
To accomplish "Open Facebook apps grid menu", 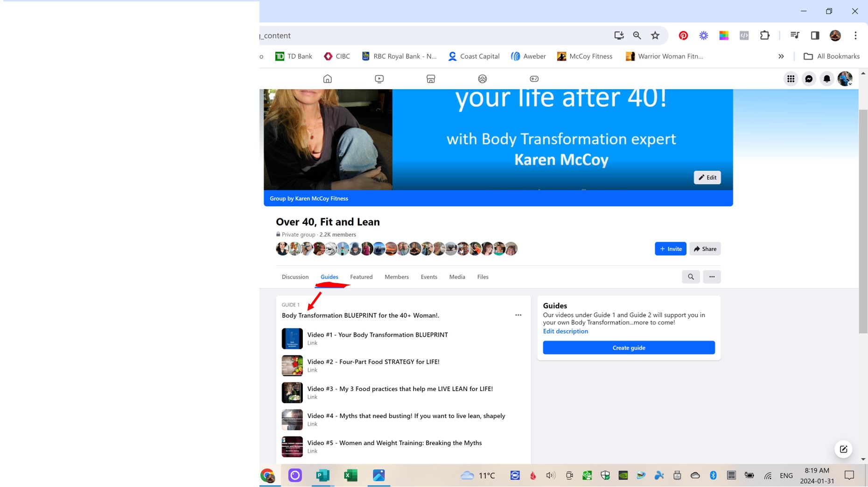I will [x=791, y=79].
